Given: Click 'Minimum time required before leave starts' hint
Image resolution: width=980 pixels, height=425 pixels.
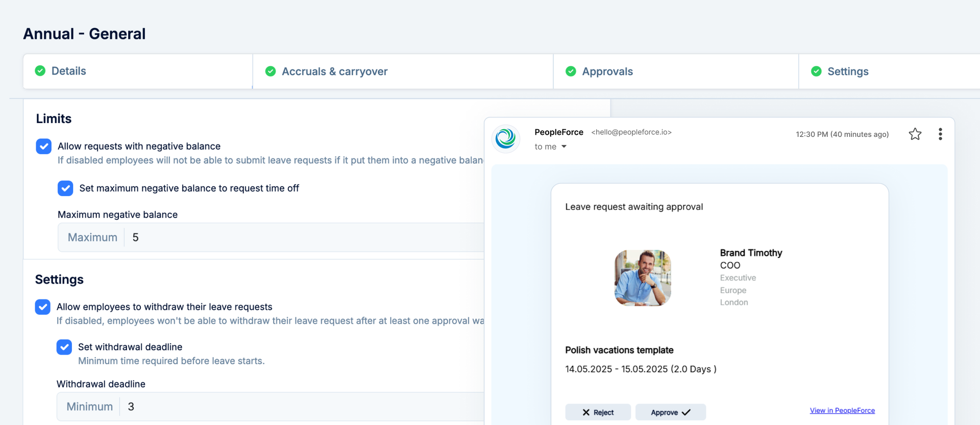Looking at the screenshot, I should (x=171, y=361).
